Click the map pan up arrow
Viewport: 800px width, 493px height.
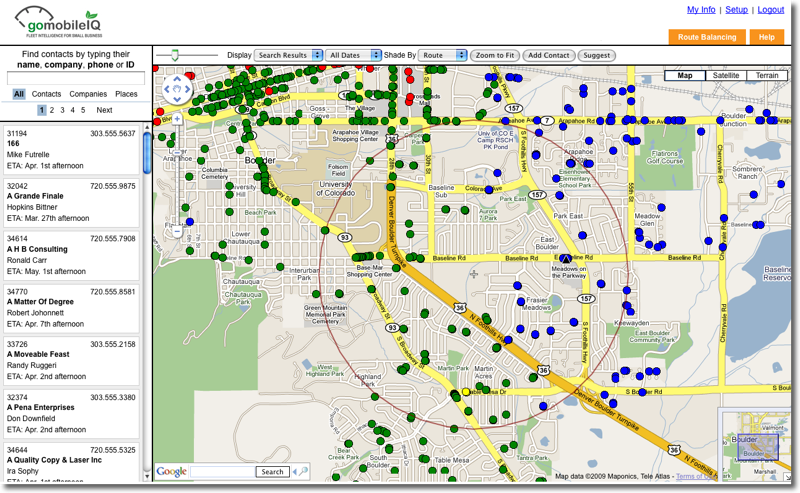tap(177, 78)
